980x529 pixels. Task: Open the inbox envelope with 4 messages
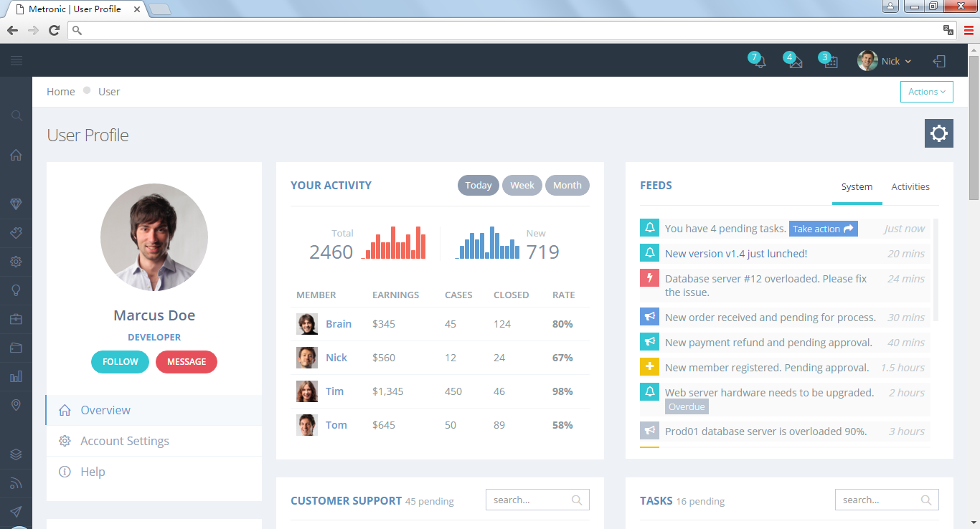[x=795, y=62]
